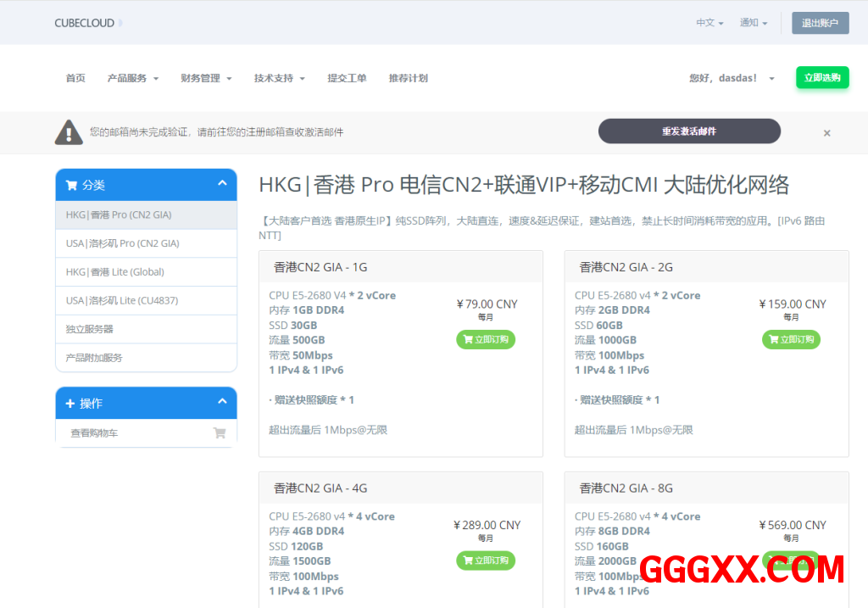This screenshot has height=608, width=868.
Task: Open the 通知 notifications dropdown
Action: (753, 23)
